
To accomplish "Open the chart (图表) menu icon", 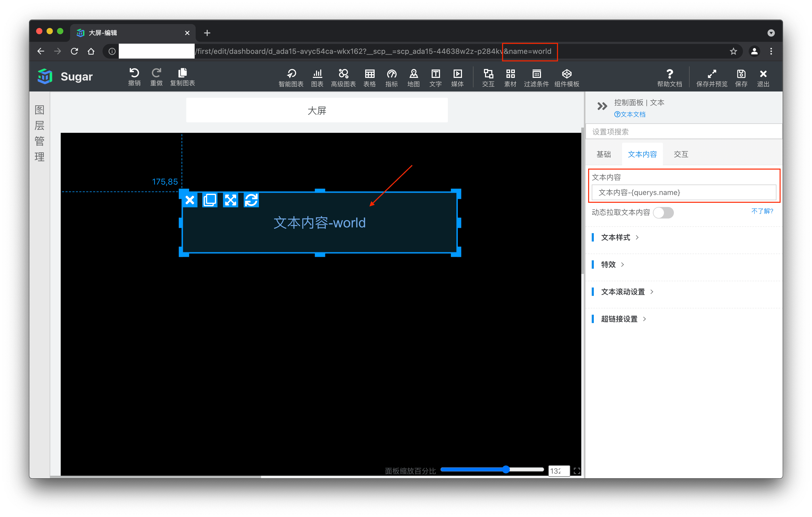I will click(x=317, y=74).
